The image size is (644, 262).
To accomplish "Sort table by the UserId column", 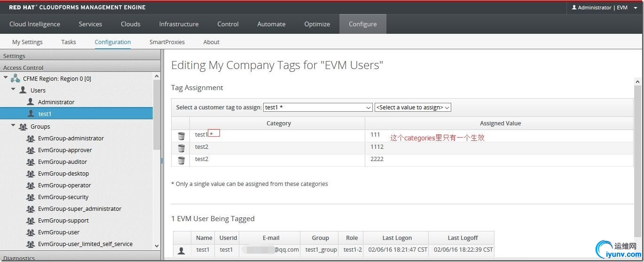I will [x=228, y=238].
